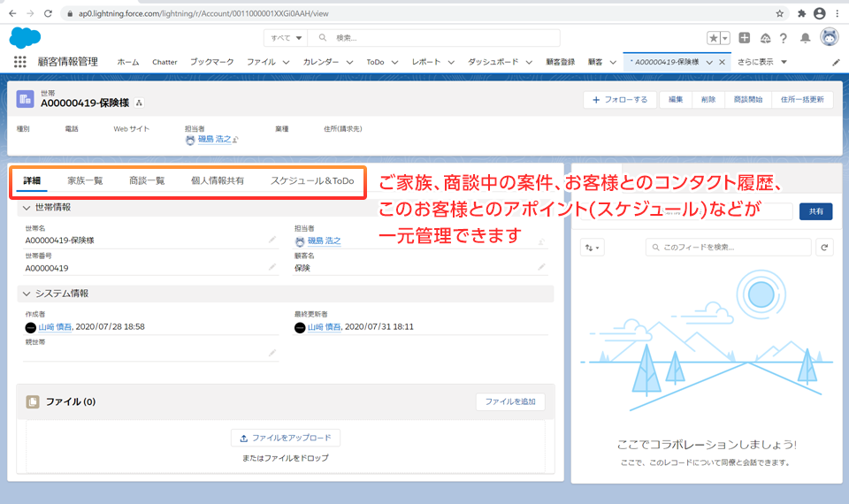Click the global actions plus icon
The image size is (849, 504).
745,38
